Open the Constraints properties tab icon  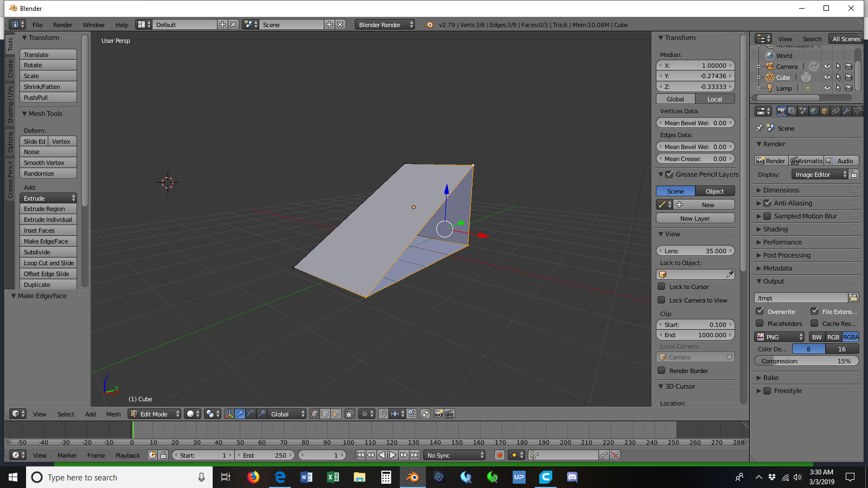(x=835, y=111)
